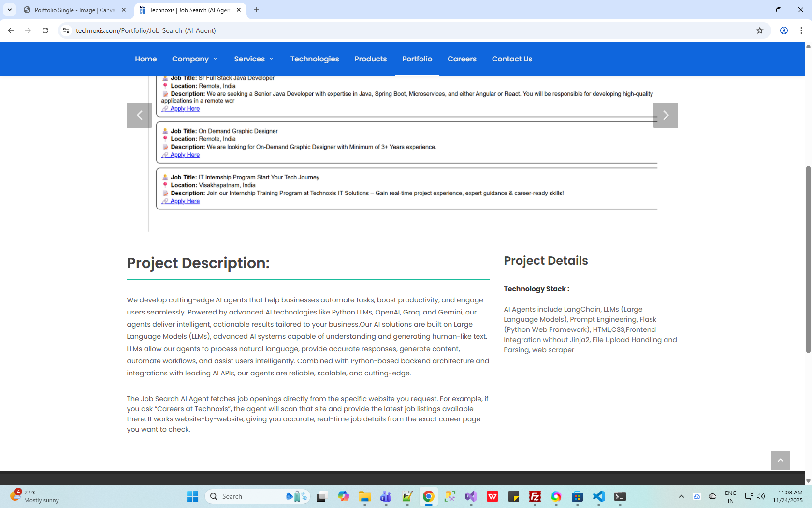Open the site information icon in address bar

66,30
